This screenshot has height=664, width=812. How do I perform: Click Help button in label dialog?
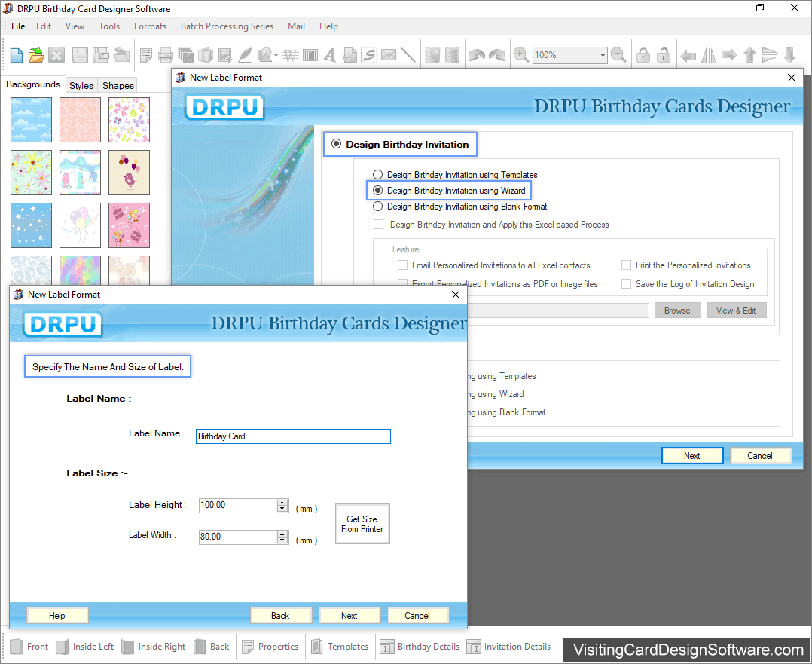pyautogui.click(x=57, y=616)
